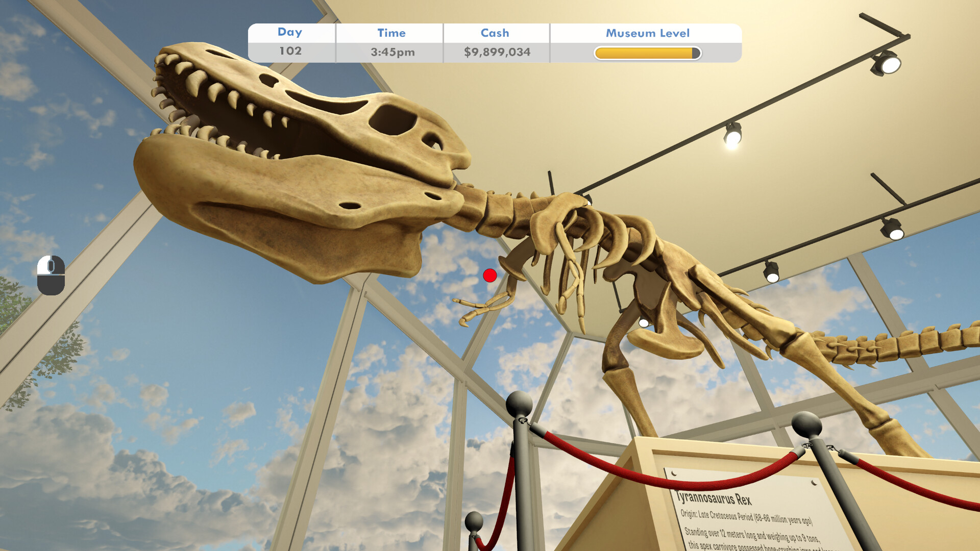Viewport: 980px width, 551px height.
Task: Click the red dot crosshair reticle
Action: 489,275
